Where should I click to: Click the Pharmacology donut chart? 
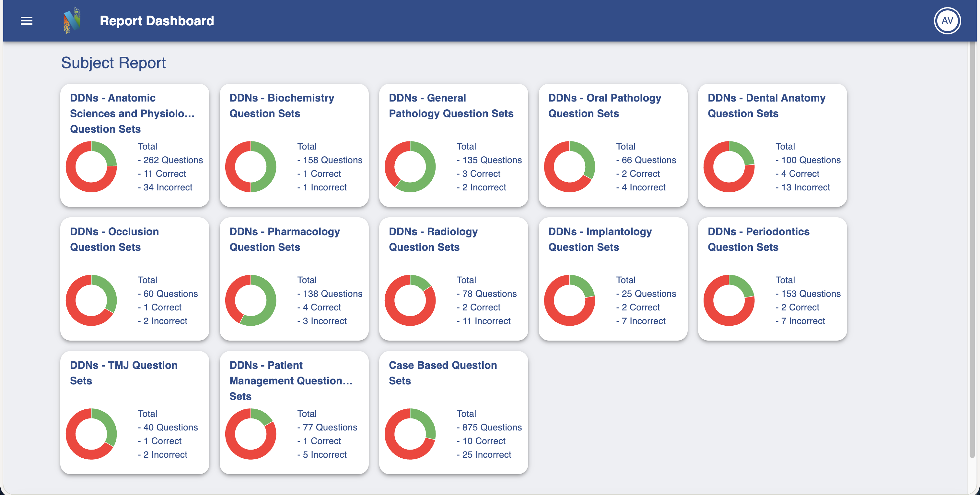pyautogui.click(x=251, y=300)
